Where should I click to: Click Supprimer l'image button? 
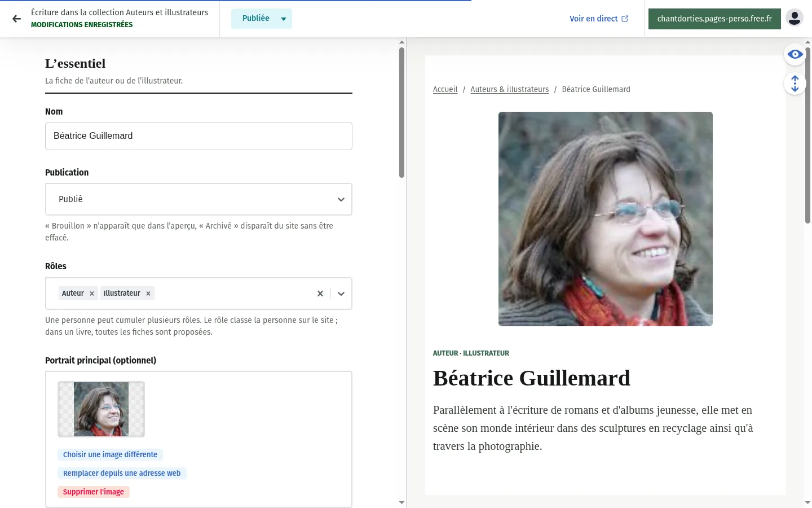(94, 492)
